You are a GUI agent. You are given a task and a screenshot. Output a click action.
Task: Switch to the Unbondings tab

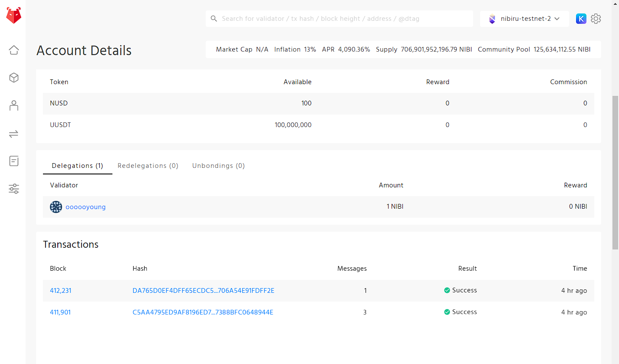coord(218,166)
